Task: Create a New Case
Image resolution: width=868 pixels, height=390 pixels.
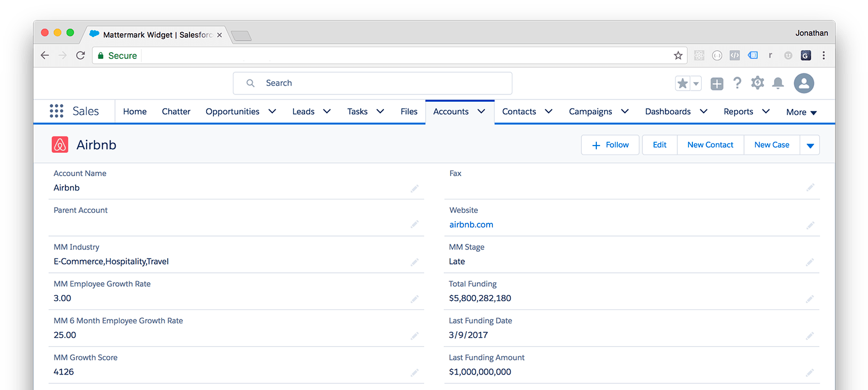Action: pos(772,145)
